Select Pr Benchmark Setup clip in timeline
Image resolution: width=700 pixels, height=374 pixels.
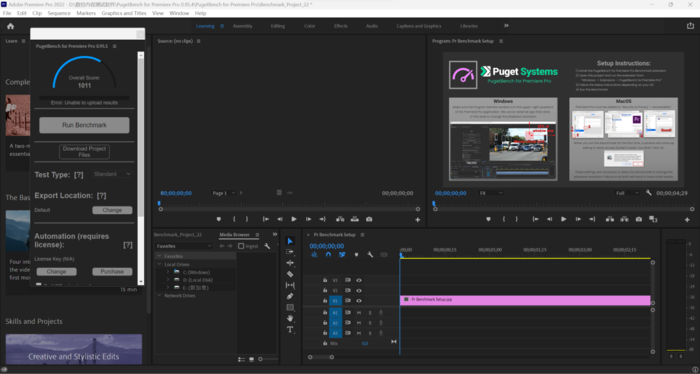525,300
